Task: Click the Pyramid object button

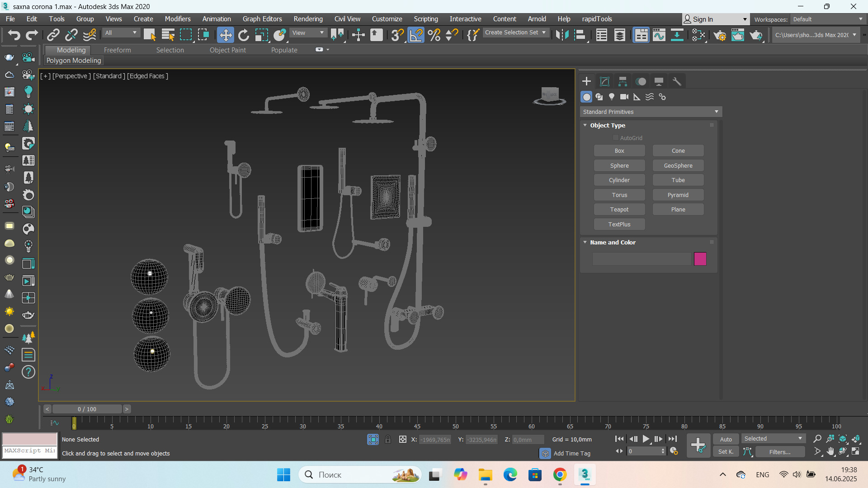Action: (678, 195)
